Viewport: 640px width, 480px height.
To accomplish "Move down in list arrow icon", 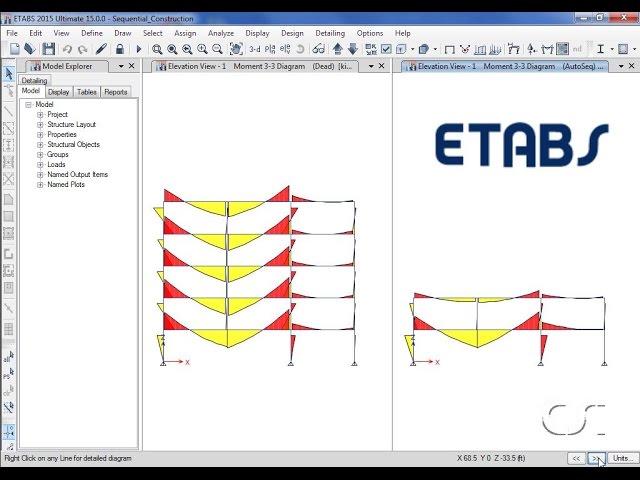I will [x=353, y=49].
